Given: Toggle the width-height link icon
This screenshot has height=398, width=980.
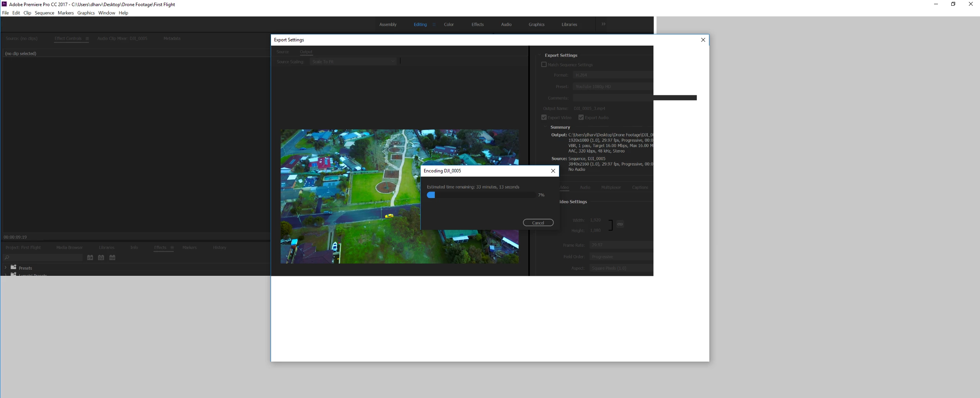Looking at the screenshot, I should [620, 224].
